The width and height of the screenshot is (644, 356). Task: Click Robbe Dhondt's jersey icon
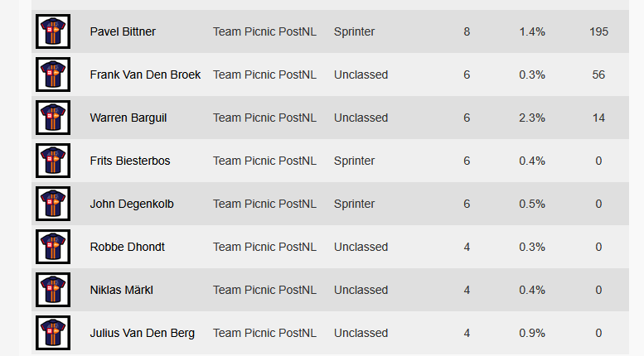53,247
